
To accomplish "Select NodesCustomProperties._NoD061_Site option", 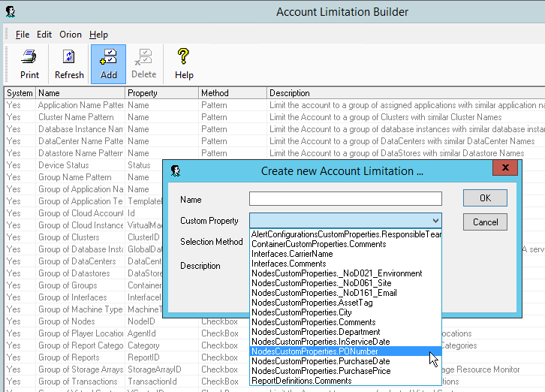I will [345, 283].
